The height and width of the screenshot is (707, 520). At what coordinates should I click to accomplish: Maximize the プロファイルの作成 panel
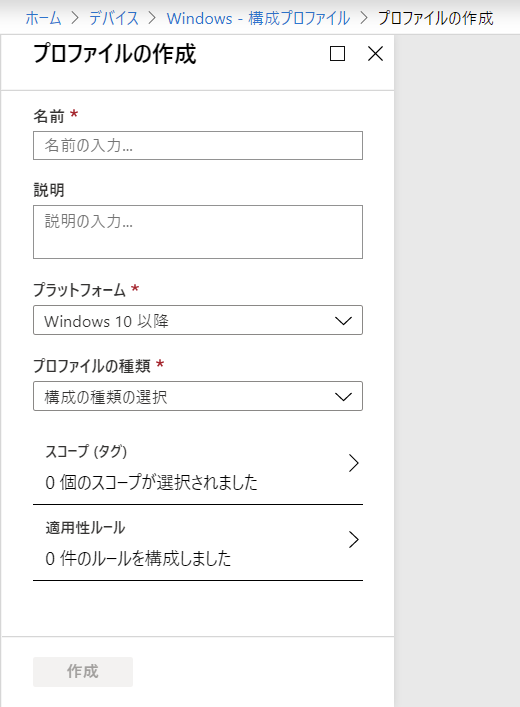337,54
